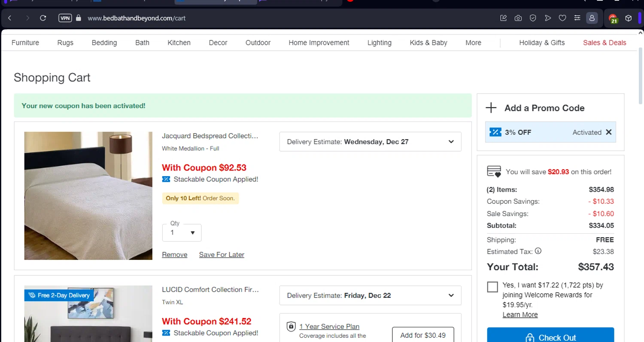Click the play-shaped flow icon in address bar

547,18
